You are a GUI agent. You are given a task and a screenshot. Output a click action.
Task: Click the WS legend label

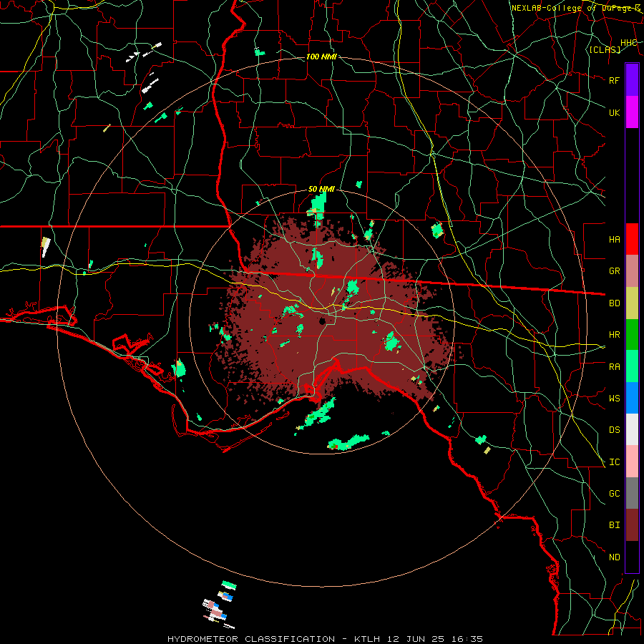(614, 399)
